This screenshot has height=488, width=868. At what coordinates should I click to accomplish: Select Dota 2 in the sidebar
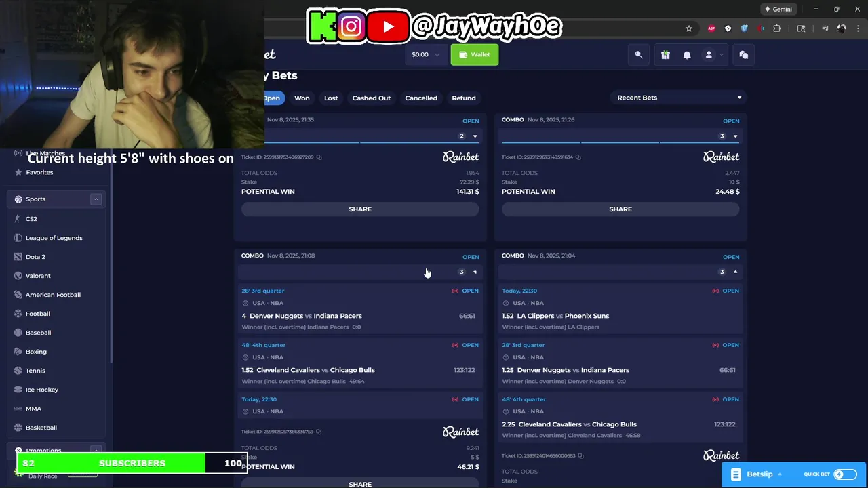point(35,257)
